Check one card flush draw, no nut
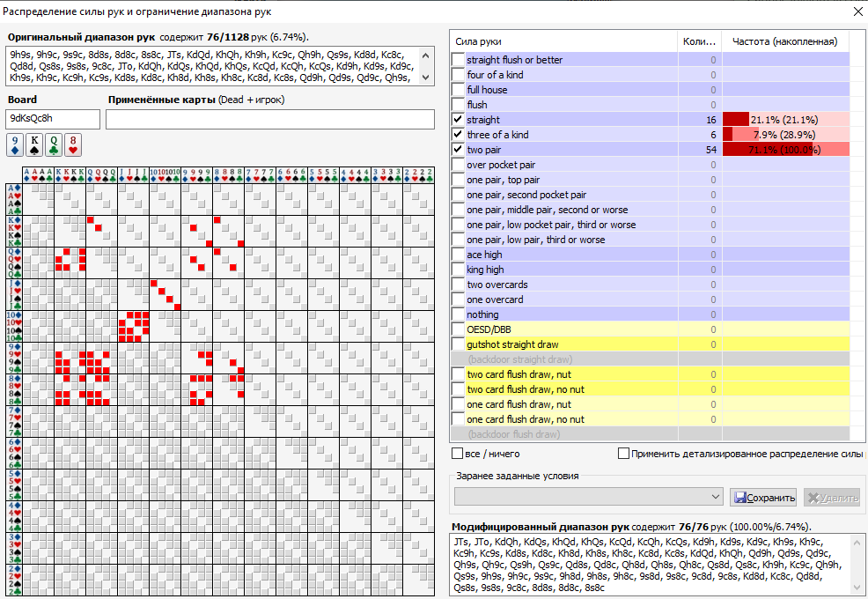 pyautogui.click(x=458, y=419)
